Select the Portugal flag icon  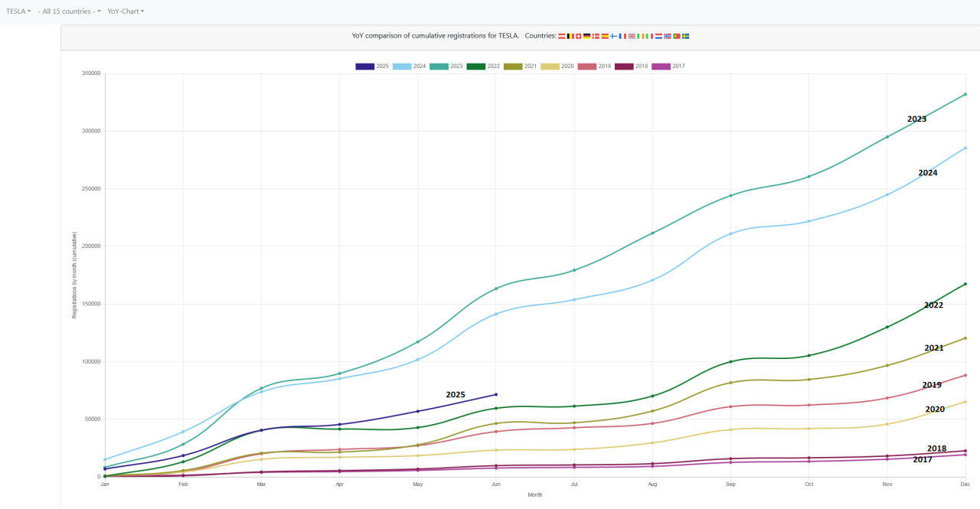tap(677, 36)
